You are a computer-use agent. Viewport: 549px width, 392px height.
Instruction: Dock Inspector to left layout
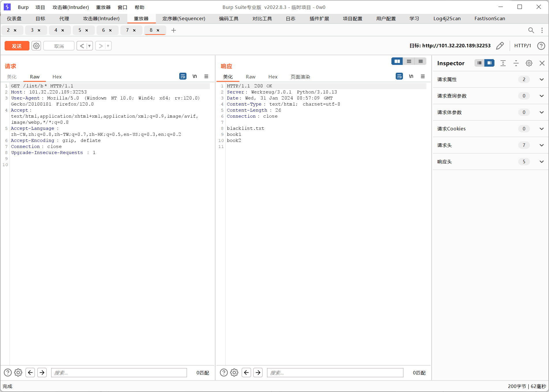point(479,63)
